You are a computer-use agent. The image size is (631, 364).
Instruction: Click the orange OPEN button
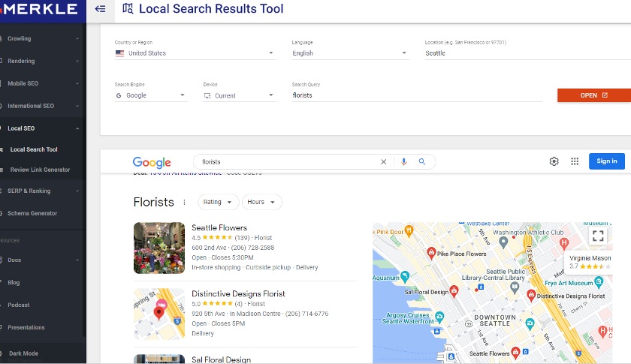[594, 95]
